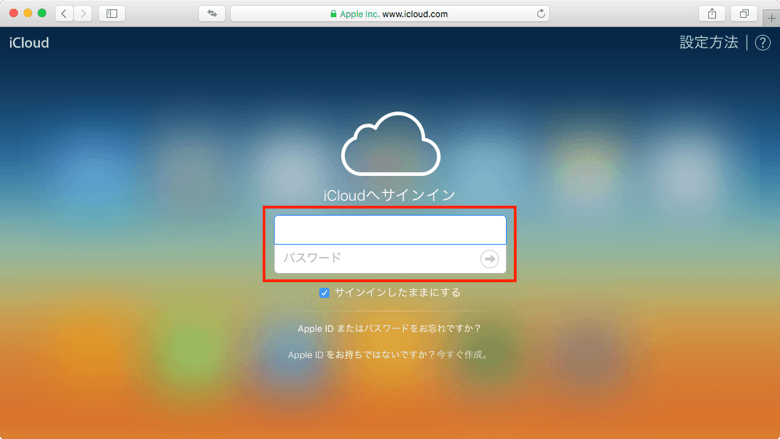Focus the Apple ID input field

coord(390,230)
